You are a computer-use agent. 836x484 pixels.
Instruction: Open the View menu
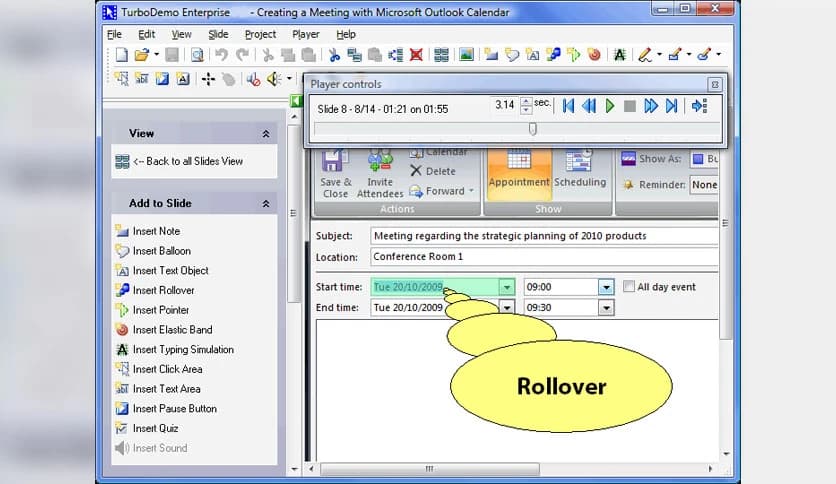click(181, 34)
